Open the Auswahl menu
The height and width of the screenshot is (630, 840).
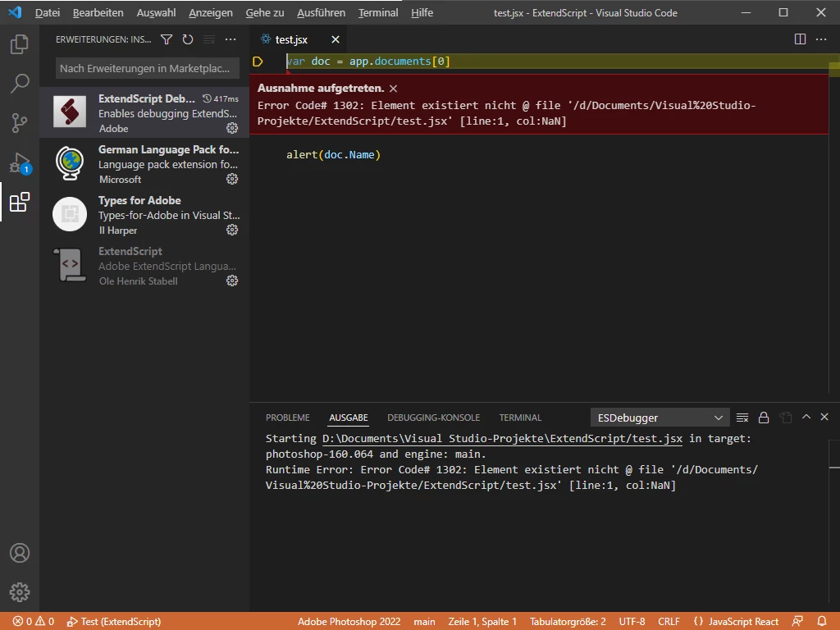click(156, 13)
